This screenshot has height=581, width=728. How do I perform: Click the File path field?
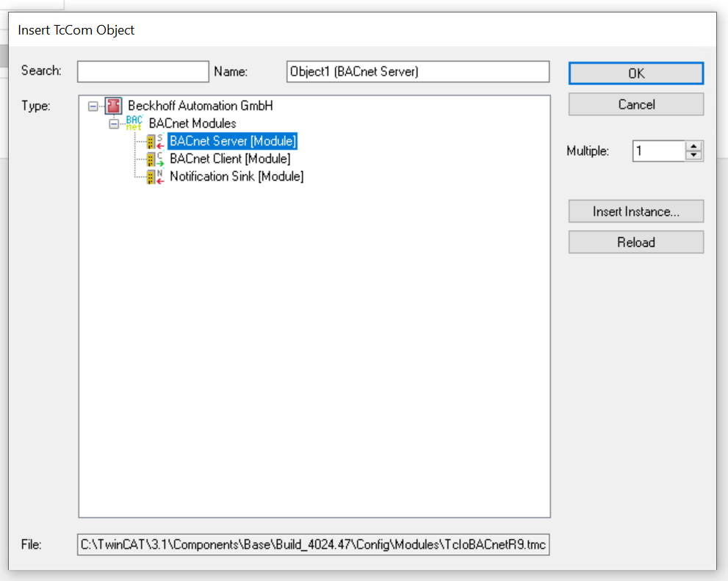click(314, 544)
